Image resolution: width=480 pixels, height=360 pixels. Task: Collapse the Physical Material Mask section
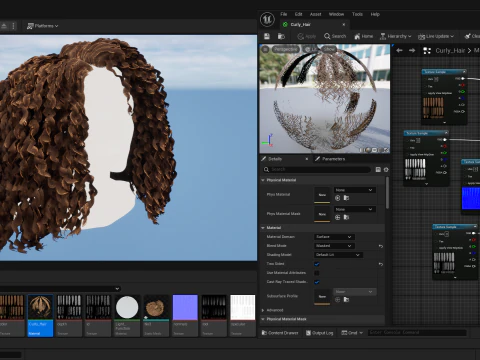tap(263, 319)
